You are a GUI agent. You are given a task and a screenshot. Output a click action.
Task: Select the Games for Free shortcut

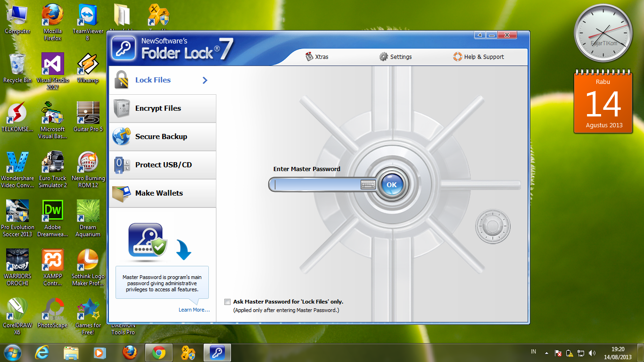[88, 317]
